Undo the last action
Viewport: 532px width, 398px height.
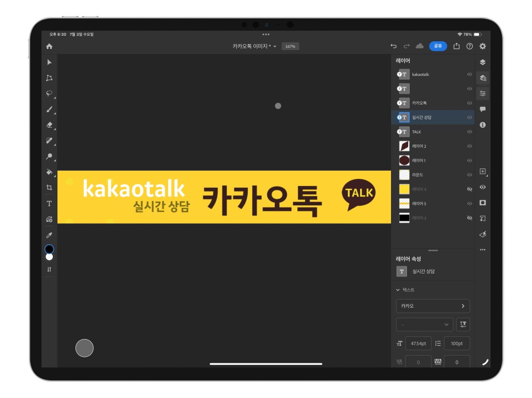coord(393,46)
